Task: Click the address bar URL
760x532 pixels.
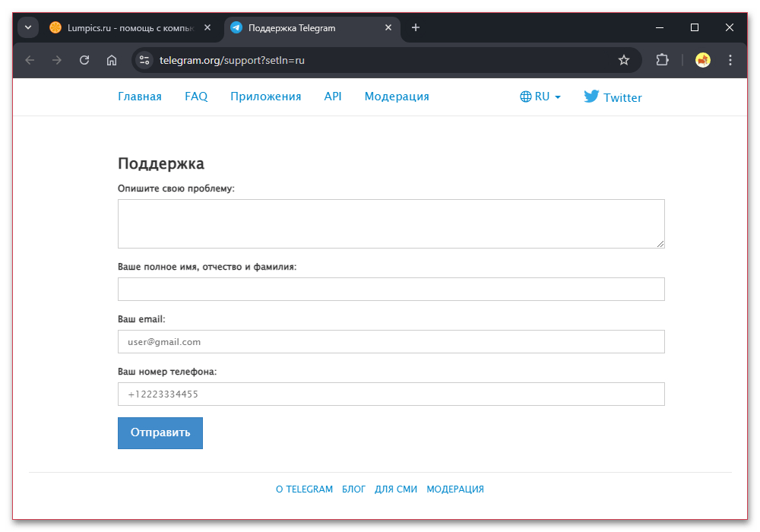Action: (x=232, y=61)
